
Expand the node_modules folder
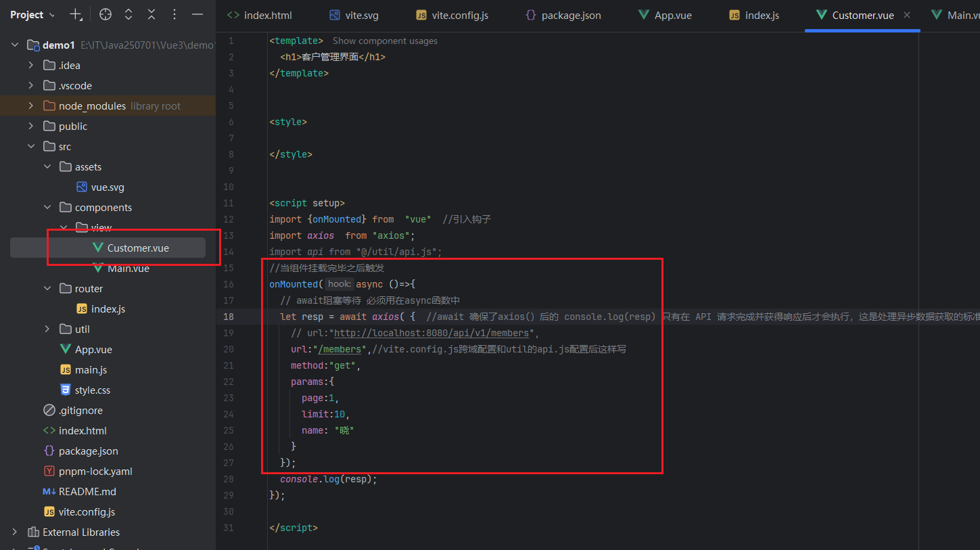(x=31, y=106)
